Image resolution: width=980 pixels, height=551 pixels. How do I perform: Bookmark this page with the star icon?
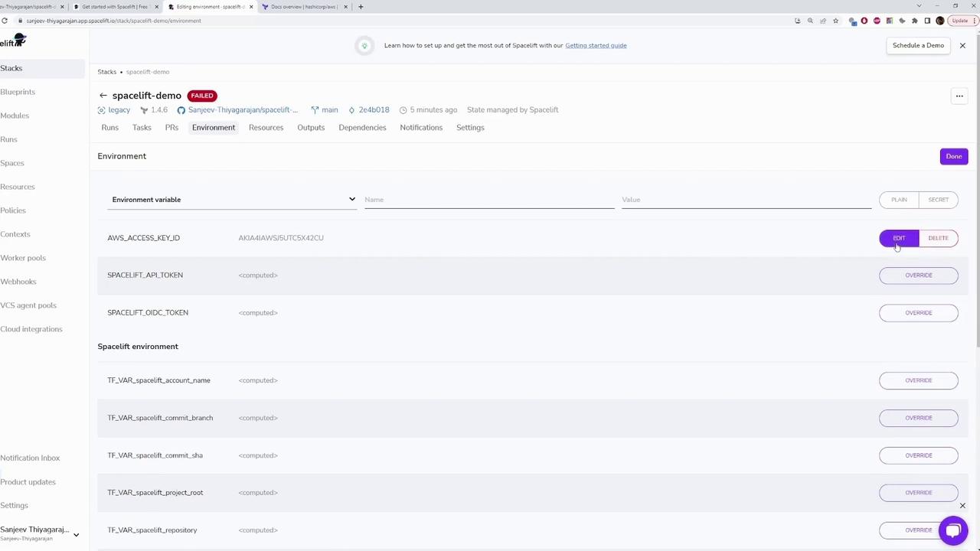point(835,21)
